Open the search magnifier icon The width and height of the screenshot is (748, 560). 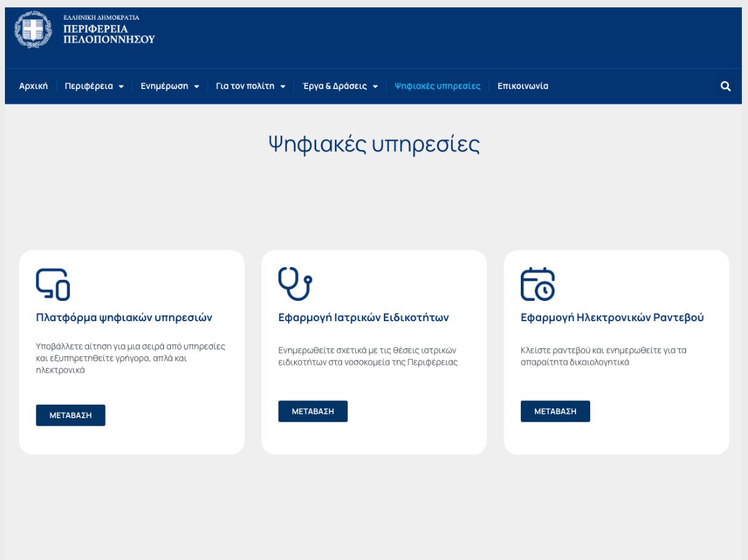pos(725,87)
